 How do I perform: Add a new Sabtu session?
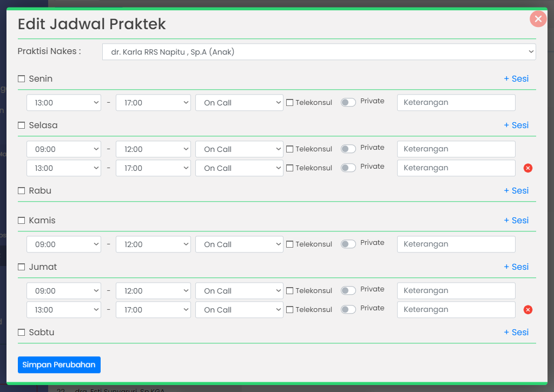pyautogui.click(x=516, y=333)
